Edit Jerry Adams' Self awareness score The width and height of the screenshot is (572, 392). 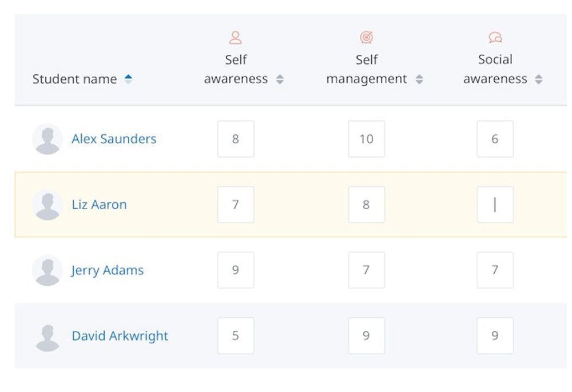pos(235,270)
